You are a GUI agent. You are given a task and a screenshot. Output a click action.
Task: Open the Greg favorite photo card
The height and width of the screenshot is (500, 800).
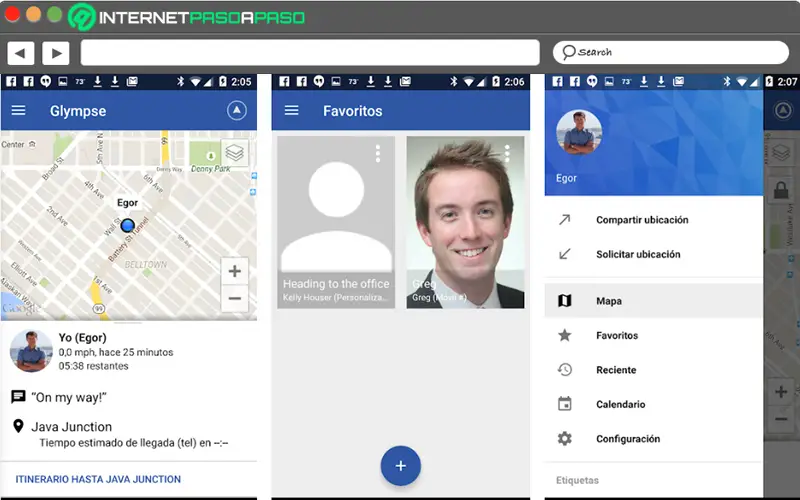click(465, 222)
